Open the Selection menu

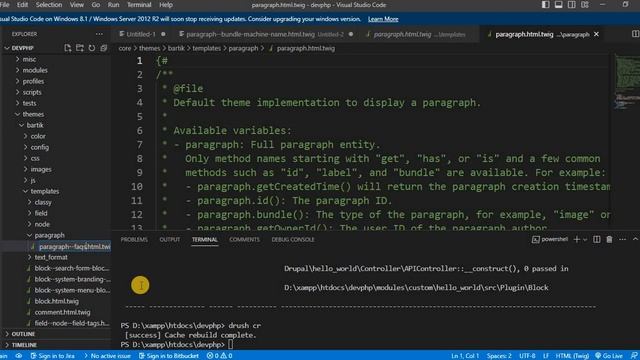[49, 5]
